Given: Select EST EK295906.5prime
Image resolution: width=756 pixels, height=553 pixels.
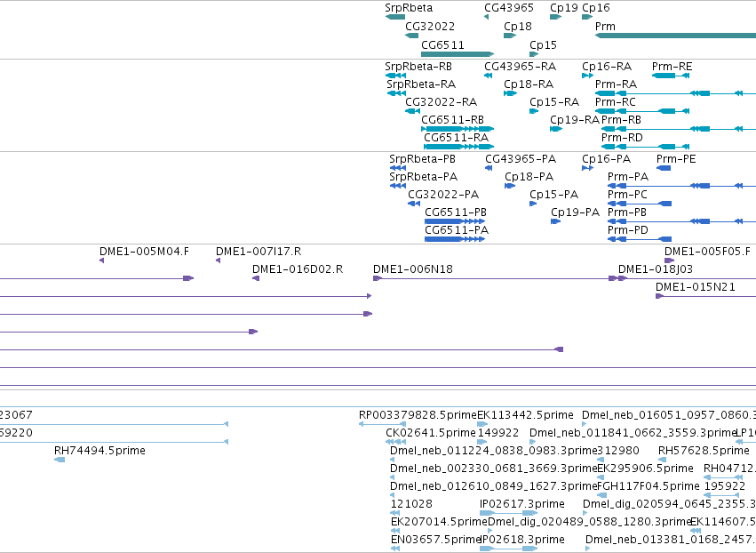Looking at the screenshot, I should tap(601, 477).
